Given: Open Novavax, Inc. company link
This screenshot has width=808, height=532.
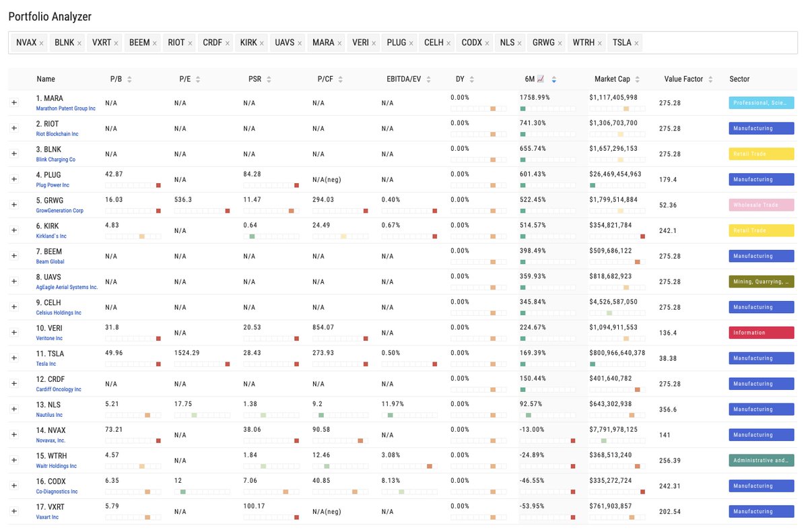Looking at the screenshot, I should pos(50,440).
